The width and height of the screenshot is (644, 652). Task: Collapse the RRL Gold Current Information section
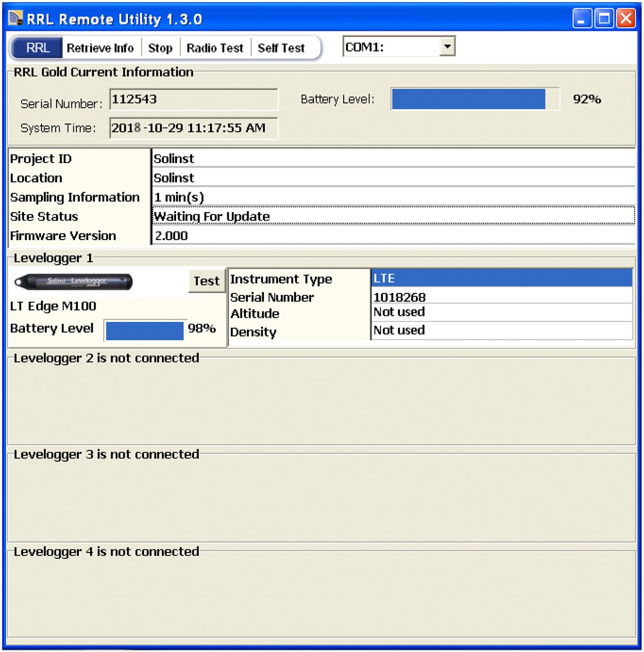click(103, 72)
